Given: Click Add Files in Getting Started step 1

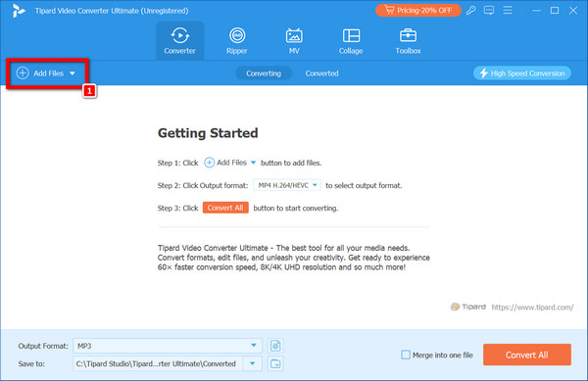Looking at the screenshot, I should [230, 163].
